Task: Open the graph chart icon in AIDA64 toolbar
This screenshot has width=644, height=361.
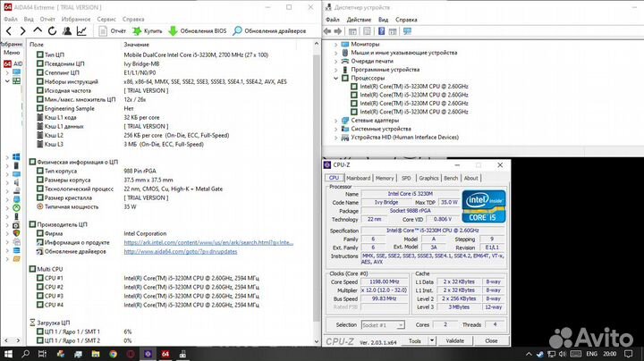Action: pyautogui.click(x=81, y=30)
